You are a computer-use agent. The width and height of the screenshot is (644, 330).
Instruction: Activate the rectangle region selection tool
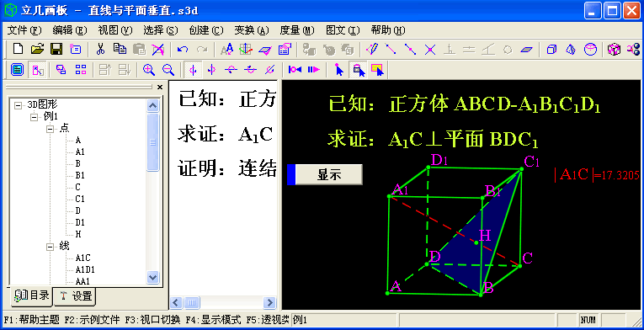(377, 70)
